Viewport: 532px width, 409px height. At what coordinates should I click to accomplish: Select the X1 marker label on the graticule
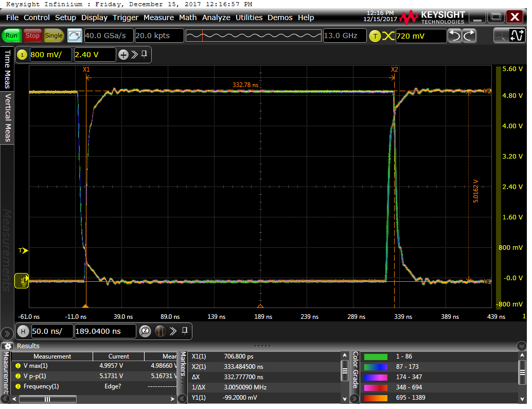(86, 70)
